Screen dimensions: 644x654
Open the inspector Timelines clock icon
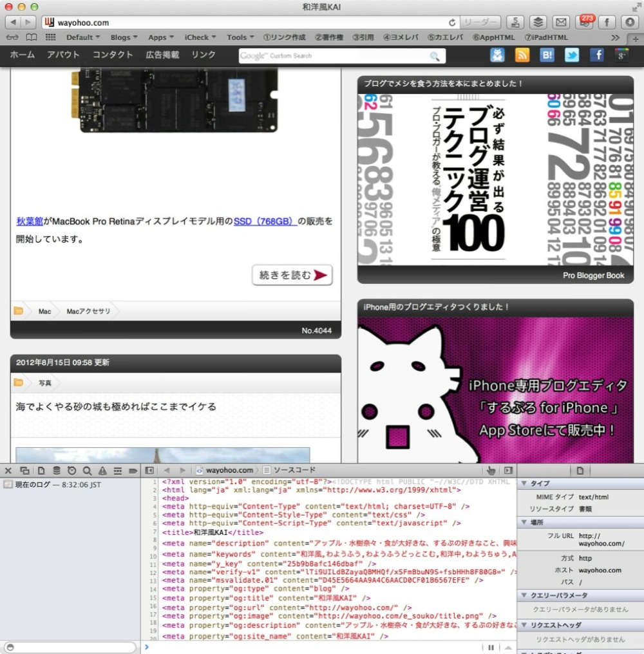tap(71, 471)
